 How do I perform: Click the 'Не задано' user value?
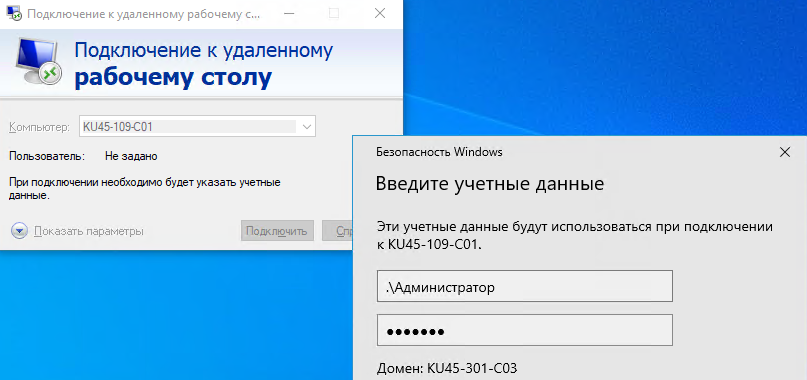tap(131, 156)
